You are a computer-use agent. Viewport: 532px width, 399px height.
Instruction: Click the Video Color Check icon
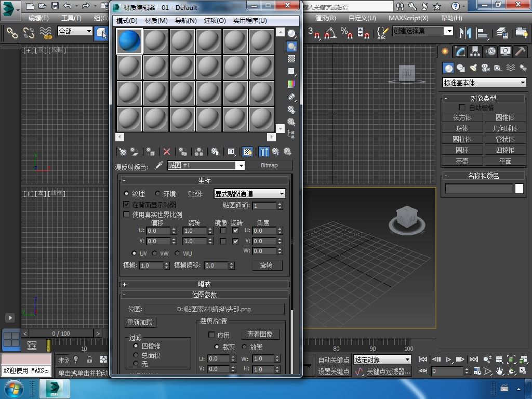[x=291, y=84]
